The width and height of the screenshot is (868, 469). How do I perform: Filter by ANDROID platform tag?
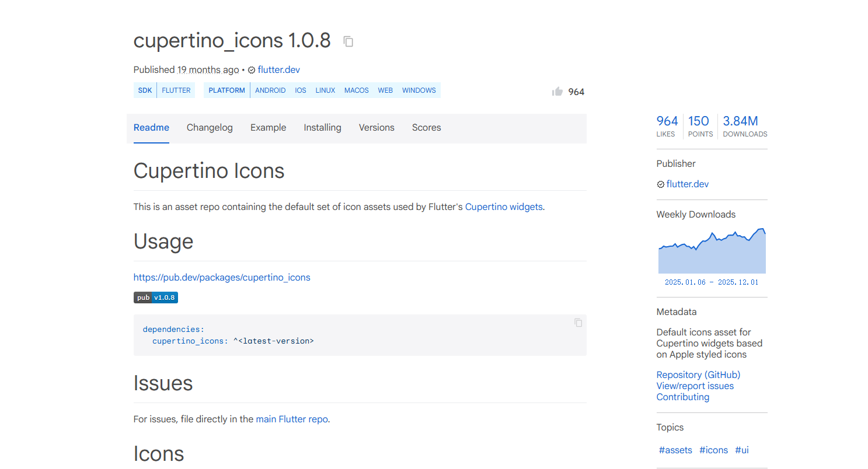(x=270, y=90)
